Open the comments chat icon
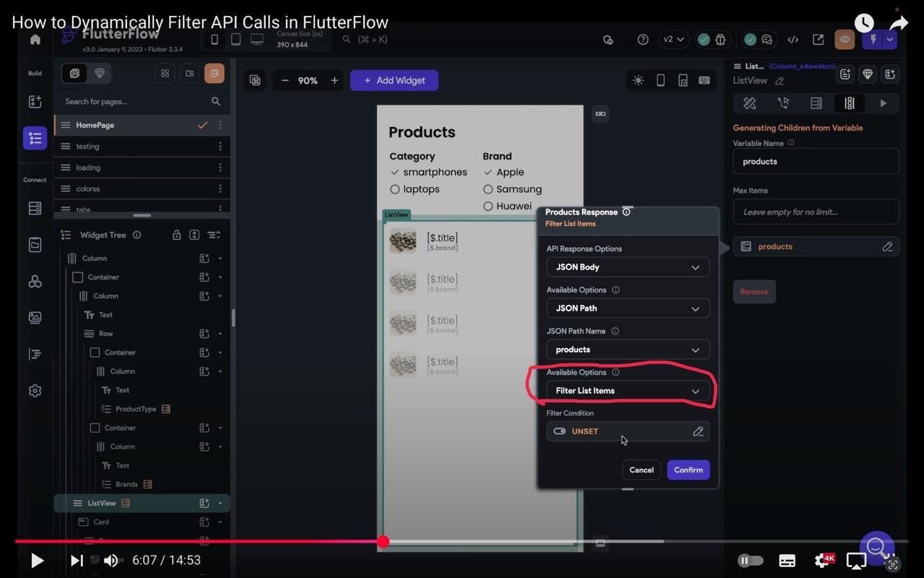 click(x=767, y=40)
